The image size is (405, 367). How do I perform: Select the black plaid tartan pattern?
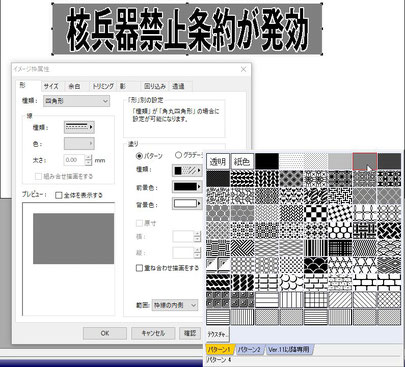340,247
